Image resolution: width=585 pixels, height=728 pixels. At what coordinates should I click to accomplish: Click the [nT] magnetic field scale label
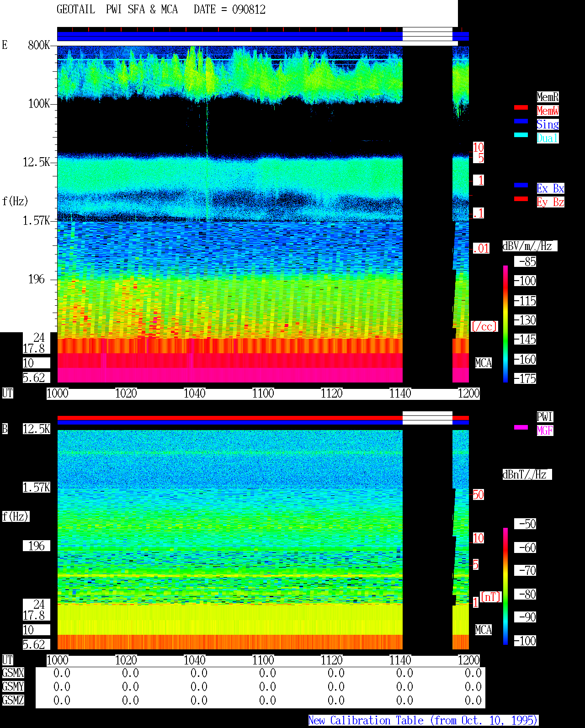pyautogui.click(x=491, y=597)
